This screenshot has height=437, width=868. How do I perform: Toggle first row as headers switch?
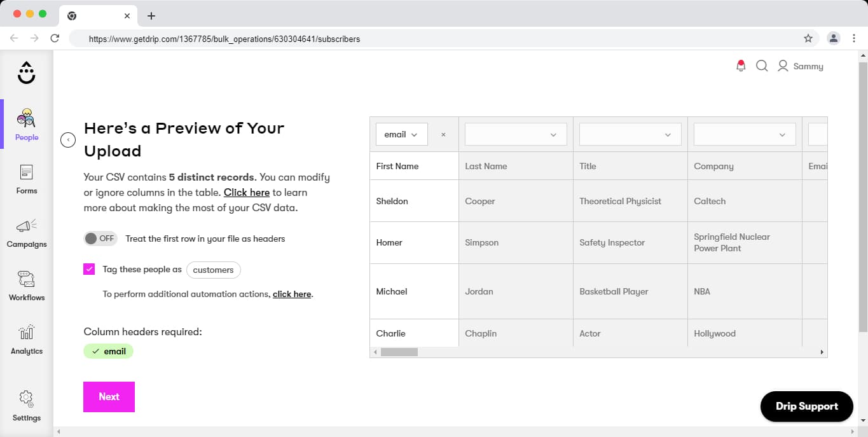point(100,239)
